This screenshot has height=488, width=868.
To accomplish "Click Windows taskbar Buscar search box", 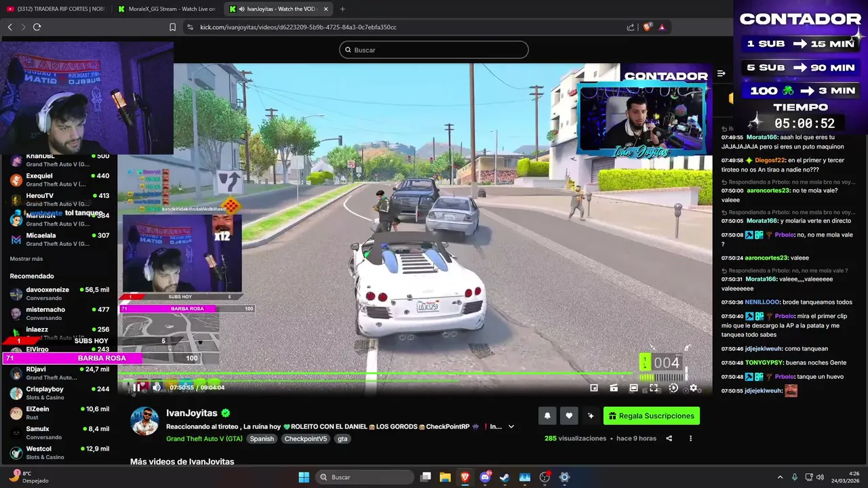I will coord(365,477).
